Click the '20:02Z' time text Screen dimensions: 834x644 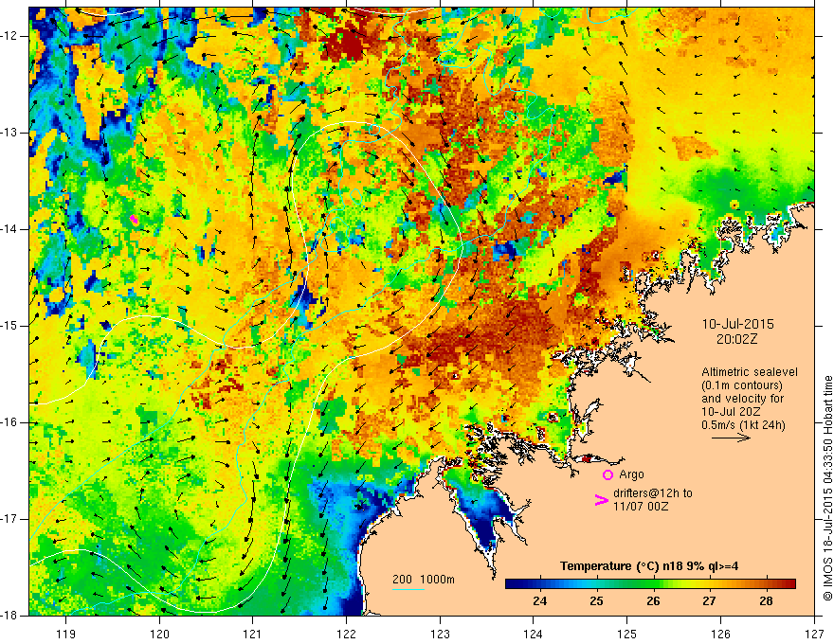pos(736,339)
